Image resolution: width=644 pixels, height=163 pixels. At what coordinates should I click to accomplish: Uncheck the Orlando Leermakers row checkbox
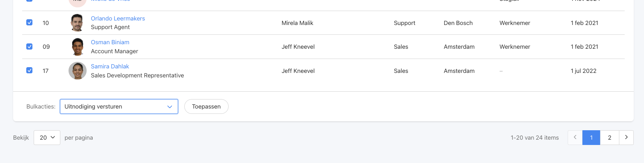tap(30, 23)
